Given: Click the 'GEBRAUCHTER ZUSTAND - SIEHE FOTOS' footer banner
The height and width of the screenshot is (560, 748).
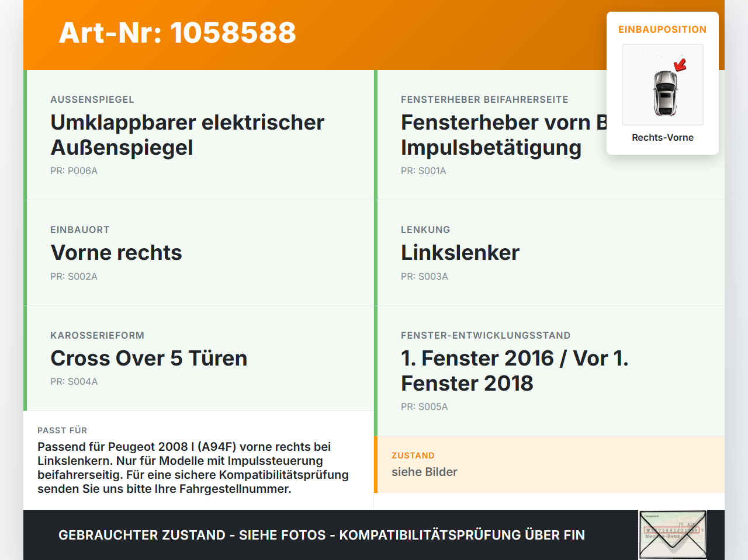Looking at the screenshot, I should point(321,535).
